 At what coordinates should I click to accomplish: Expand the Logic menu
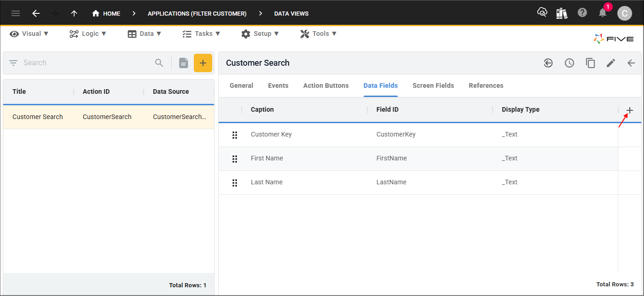(88, 34)
